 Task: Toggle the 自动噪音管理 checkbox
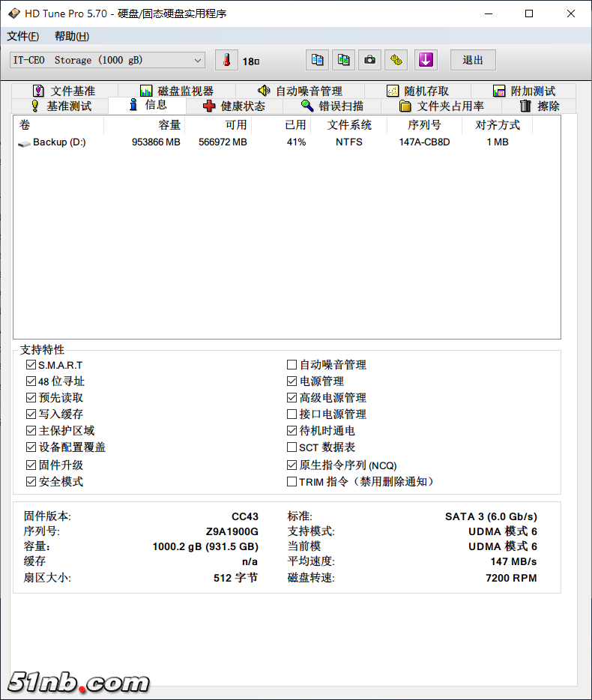[292, 365]
